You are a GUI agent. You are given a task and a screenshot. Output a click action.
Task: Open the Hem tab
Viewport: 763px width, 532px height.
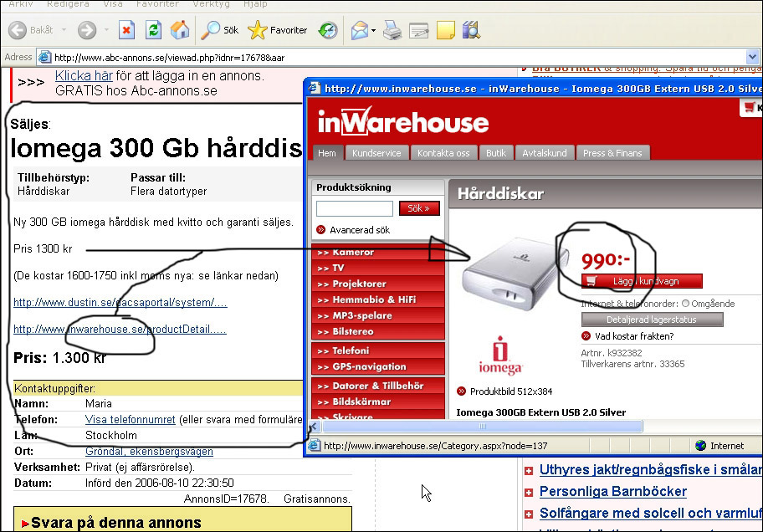tap(327, 153)
